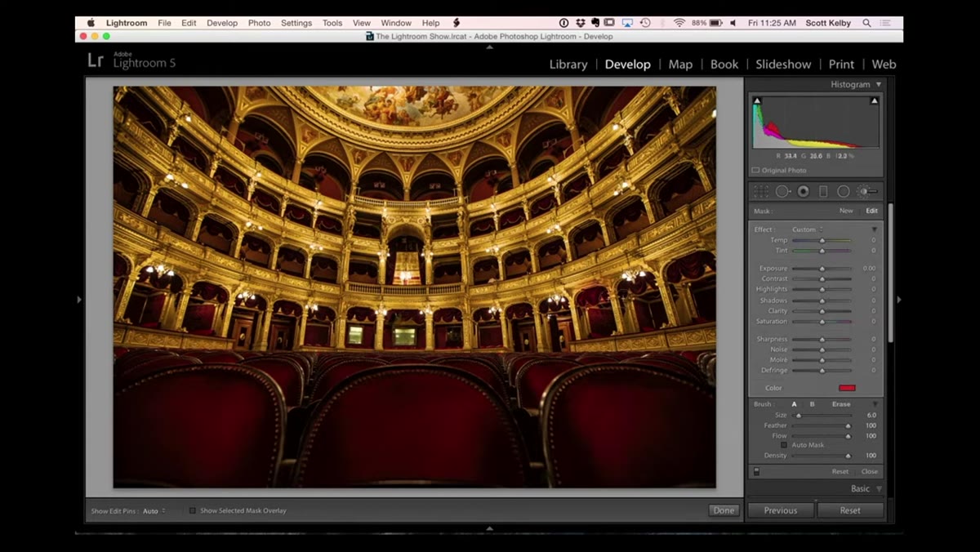980x552 pixels.
Task: Click the opera house photo preview
Action: tap(415, 287)
